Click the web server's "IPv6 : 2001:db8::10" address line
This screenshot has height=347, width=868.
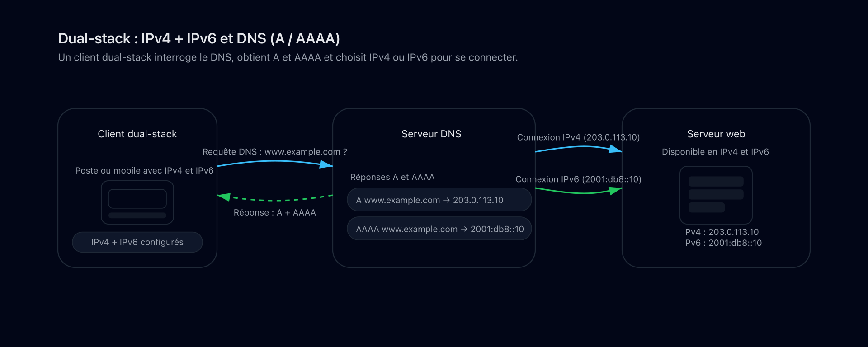(x=722, y=243)
